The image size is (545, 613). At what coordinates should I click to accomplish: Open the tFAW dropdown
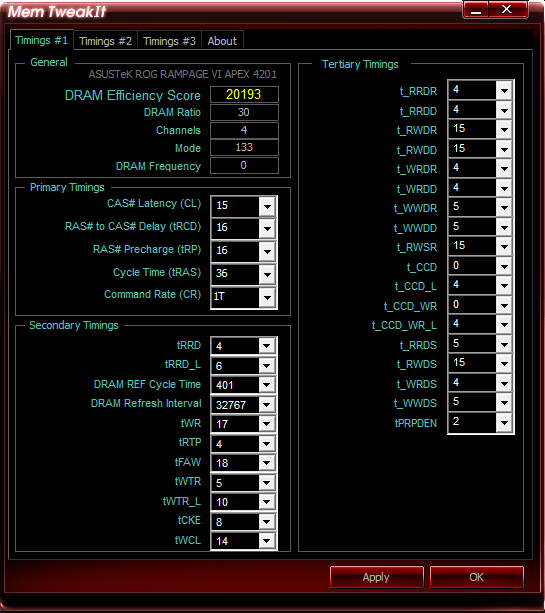(x=267, y=463)
